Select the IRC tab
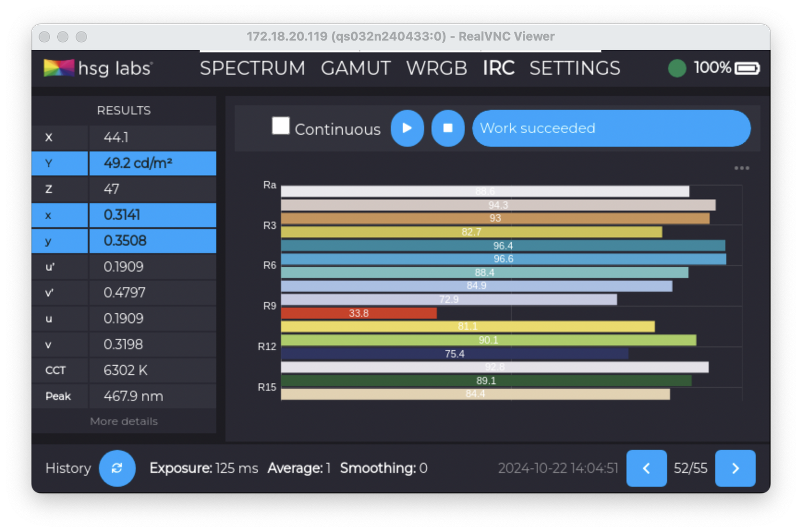802x532 pixels. pyautogui.click(x=498, y=68)
